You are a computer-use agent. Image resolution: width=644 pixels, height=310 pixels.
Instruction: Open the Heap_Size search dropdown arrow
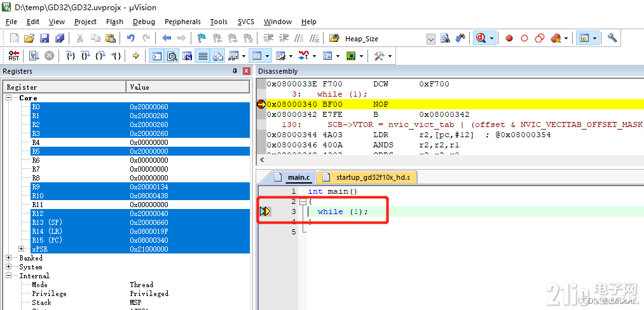(431, 39)
